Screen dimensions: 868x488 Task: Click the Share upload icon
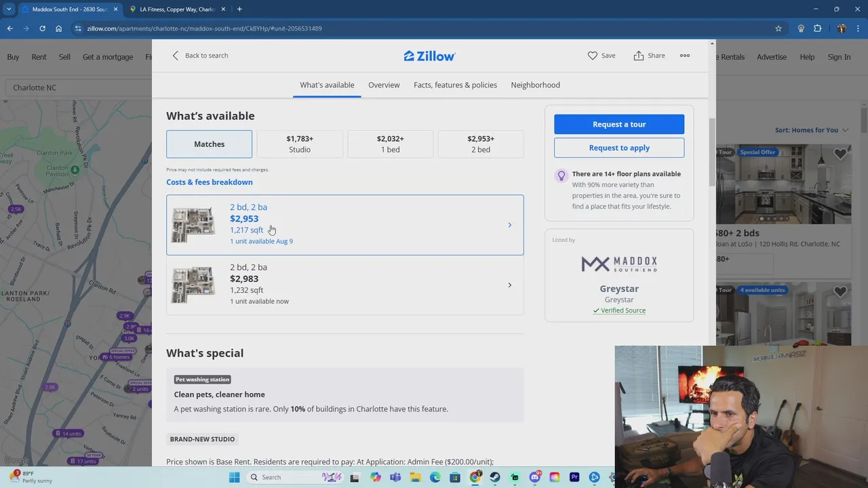pyautogui.click(x=638, y=56)
